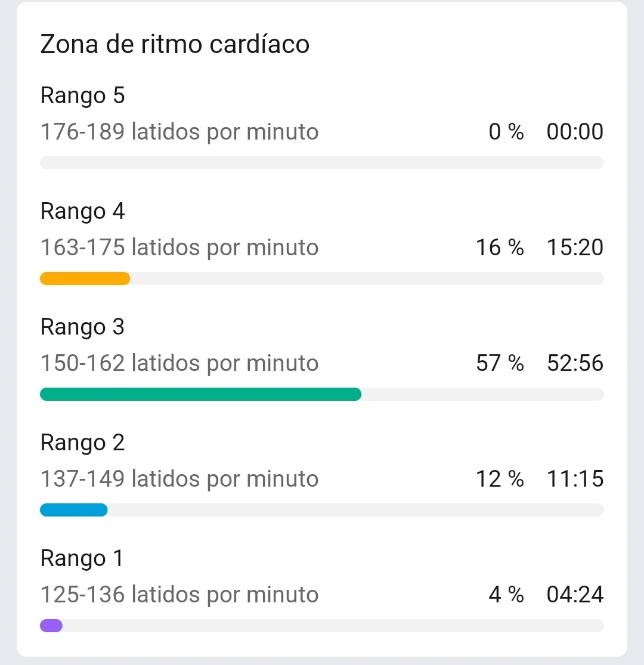The width and height of the screenshot is (644, 665).
Task: Click the green Rango 3 progress bar
Action: pyautogui.click(x=200, y=394)
